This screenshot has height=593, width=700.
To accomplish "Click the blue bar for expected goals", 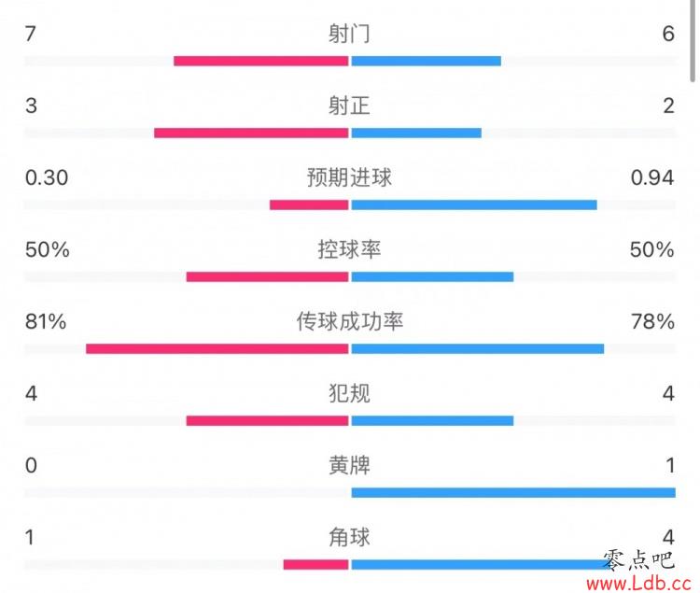I will 474,205.
